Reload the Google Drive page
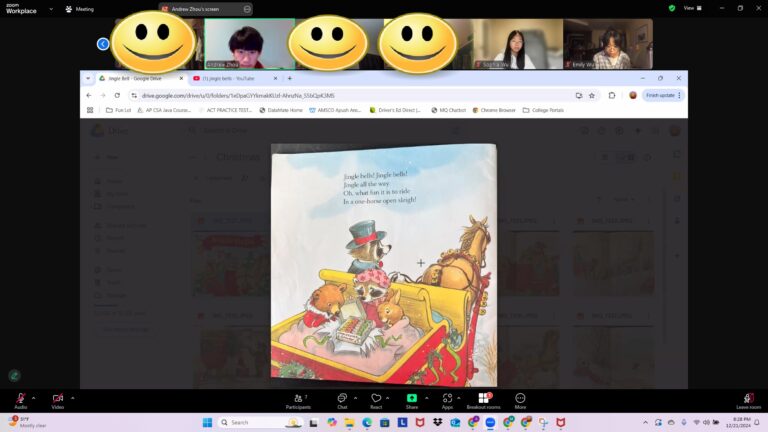 point(117,96)
